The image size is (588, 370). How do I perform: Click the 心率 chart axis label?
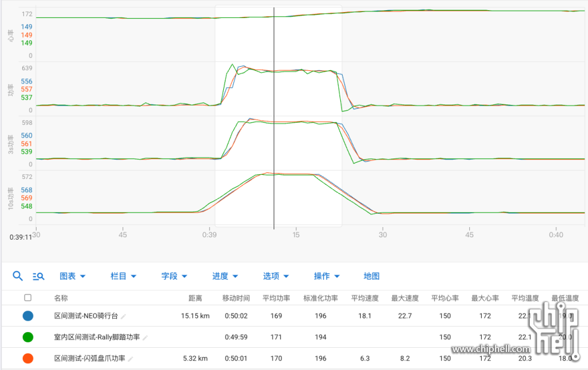click(11, 35)
